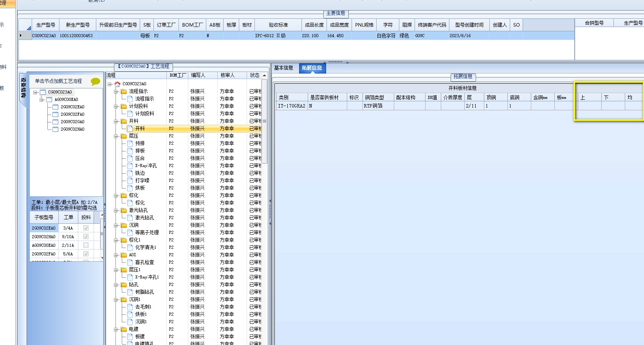Toggle 投料 checkbox for AG09C00EA0 row
Screen dimensions: 644x345
pyautogui.click(x=86, y=245)
